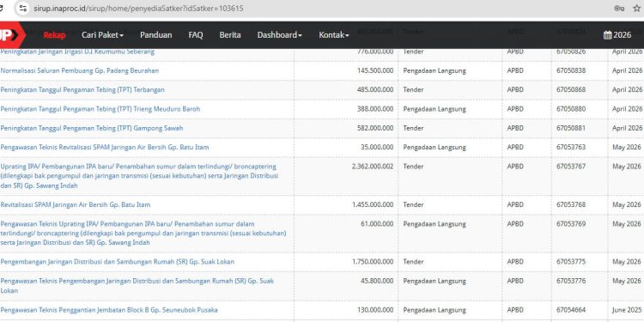The height and width of the screenshot is (322, 644).
Task: Go to the FAQ page
Action: pos(196,35)
